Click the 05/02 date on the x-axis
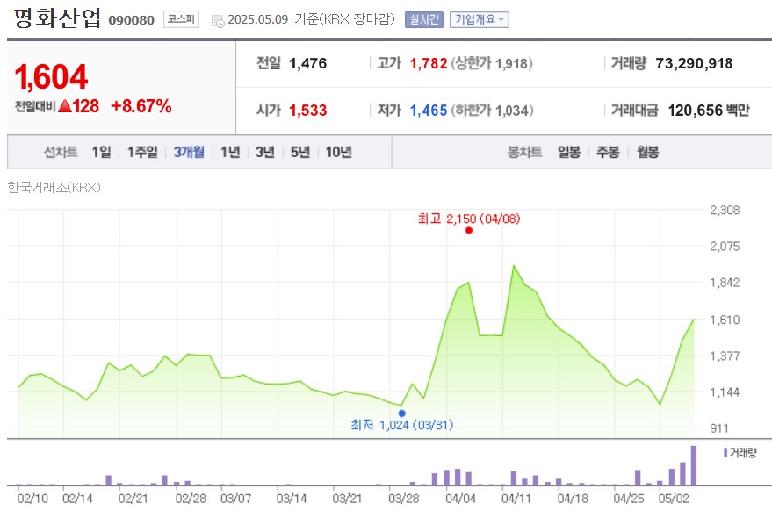772x532 pixels. pyautogui.click(x=674, y=499)
